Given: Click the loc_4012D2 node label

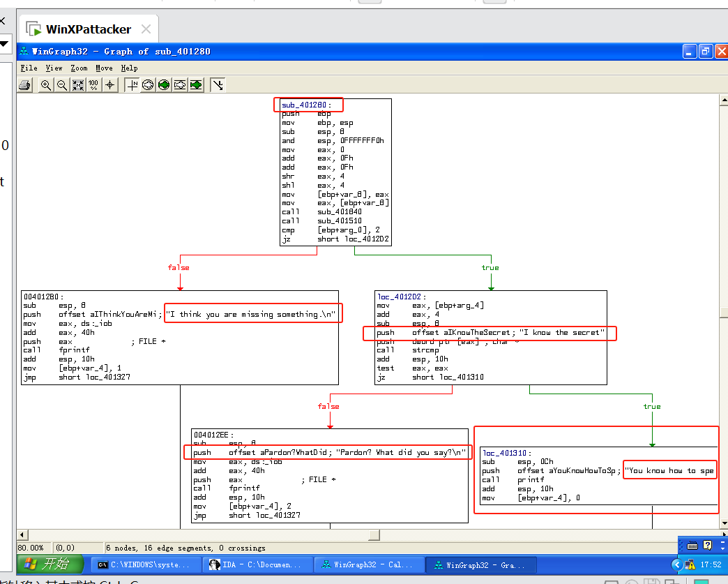Looking at the screenshot, I should [401, 297].
